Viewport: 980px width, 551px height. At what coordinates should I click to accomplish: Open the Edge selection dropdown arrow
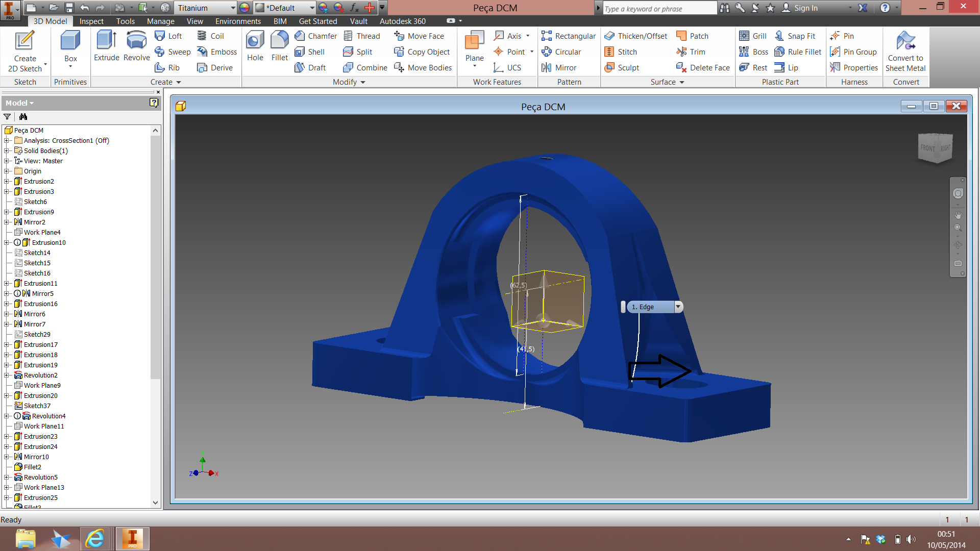(x=678, y=307)
